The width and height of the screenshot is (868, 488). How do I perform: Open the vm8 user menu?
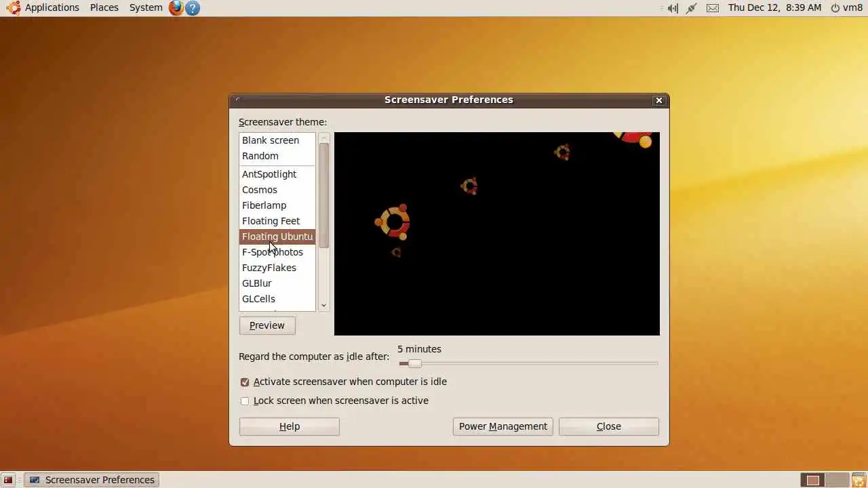pyautogui.click(x=852, y=7)
